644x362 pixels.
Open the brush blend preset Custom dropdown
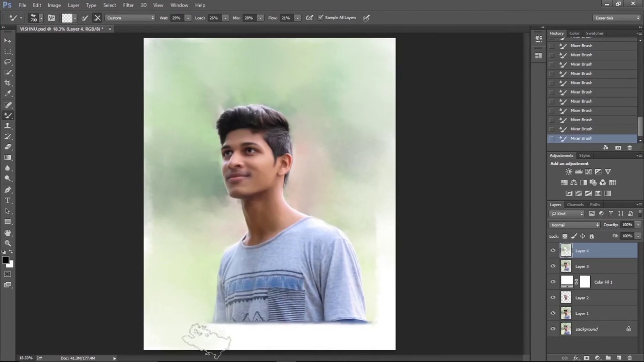[130, 18]
